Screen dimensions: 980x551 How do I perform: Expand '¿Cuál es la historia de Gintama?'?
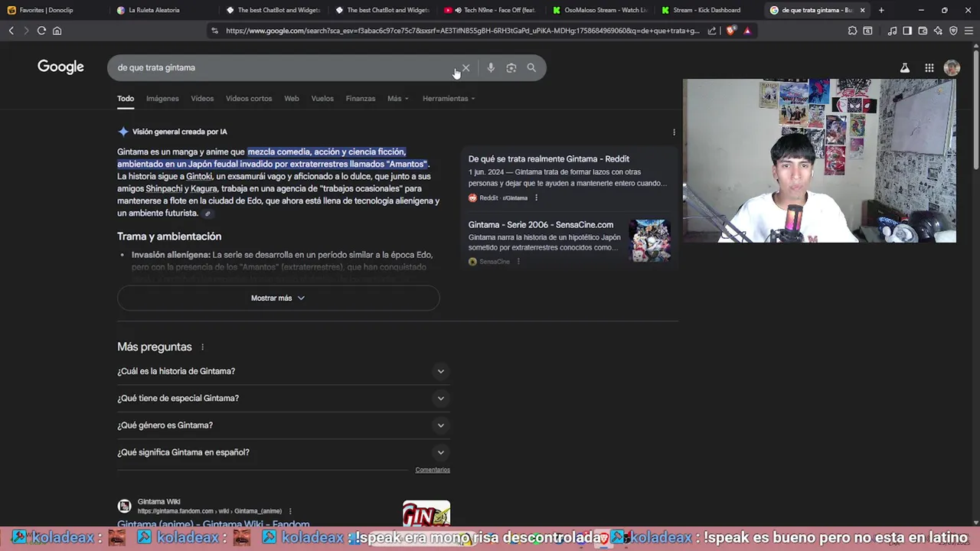pyautogui.click(x=283, y=371)
